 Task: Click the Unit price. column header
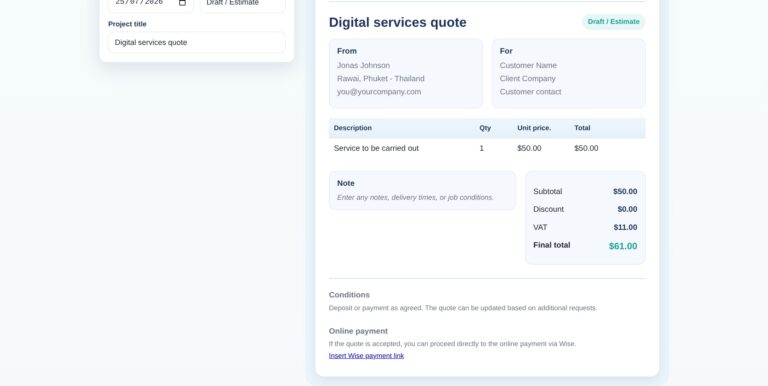tap(534, 128)
